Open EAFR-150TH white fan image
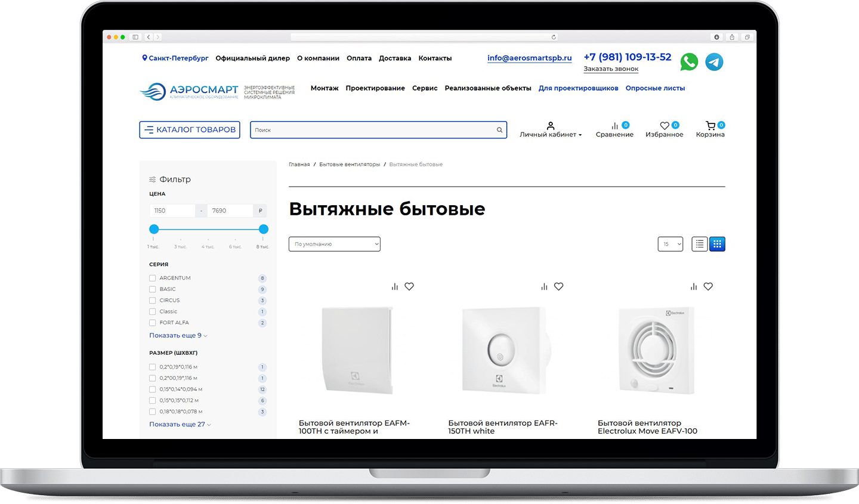Image resolution: width=859 pixels, height=504 pixels. click(506, 351)
